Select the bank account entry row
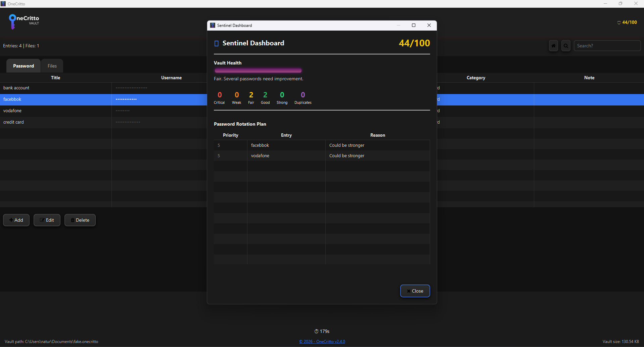644x347 pixels. pos(55,88)
